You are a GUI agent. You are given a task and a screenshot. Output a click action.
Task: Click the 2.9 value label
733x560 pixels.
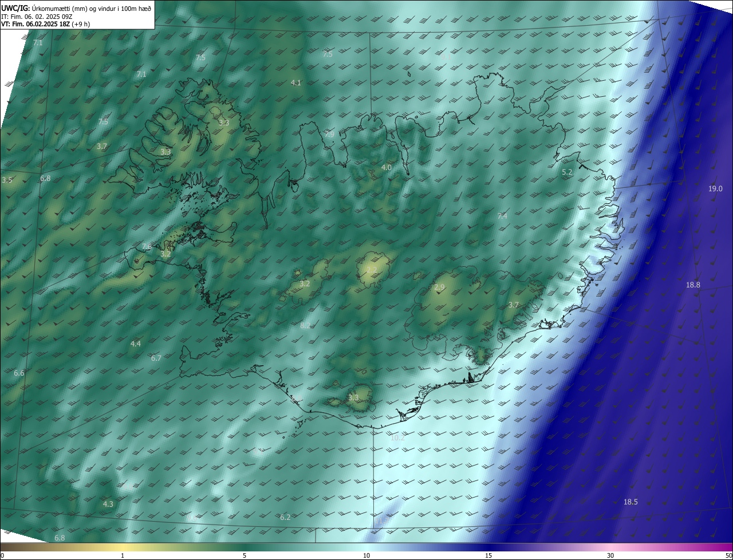439,287
